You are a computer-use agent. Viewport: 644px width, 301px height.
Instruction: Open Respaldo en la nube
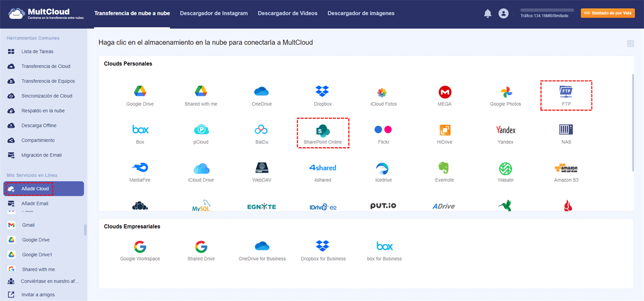click(43, 111)
